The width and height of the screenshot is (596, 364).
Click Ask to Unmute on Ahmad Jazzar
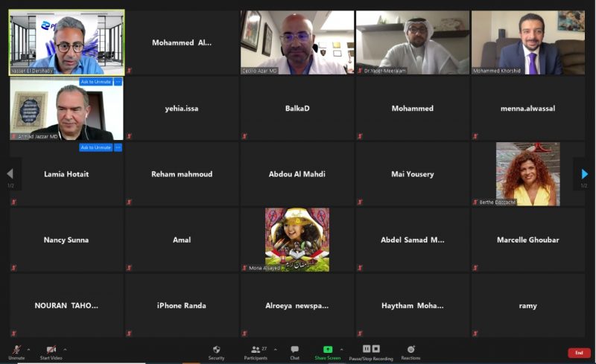click(95, 82)
